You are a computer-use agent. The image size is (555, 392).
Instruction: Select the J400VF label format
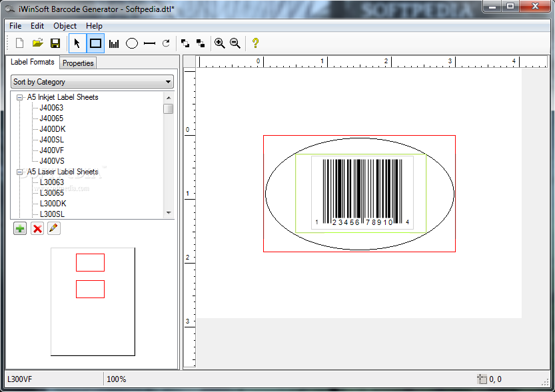52,150
